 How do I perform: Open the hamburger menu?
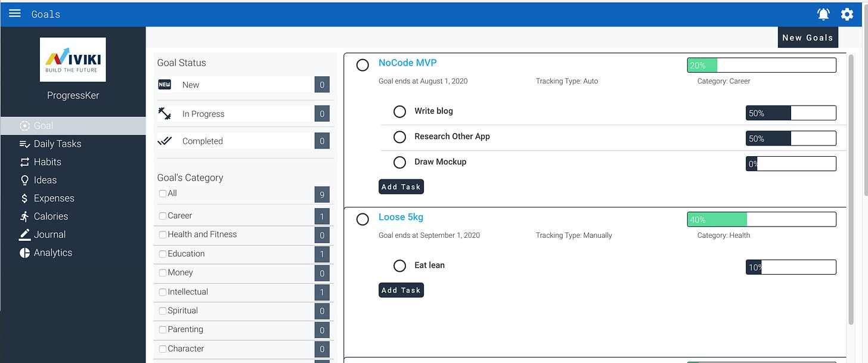[15, 13]
